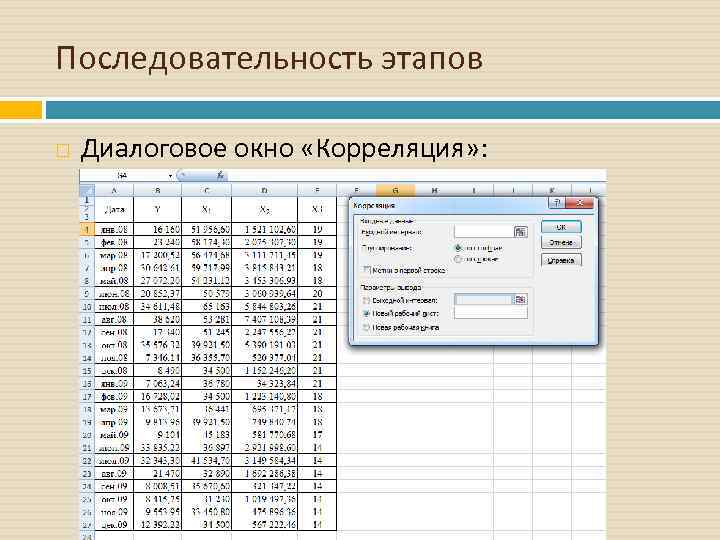Click the Select All corner of the sheet
This screenshot has width=720, height=540.
tap(87, 190)
